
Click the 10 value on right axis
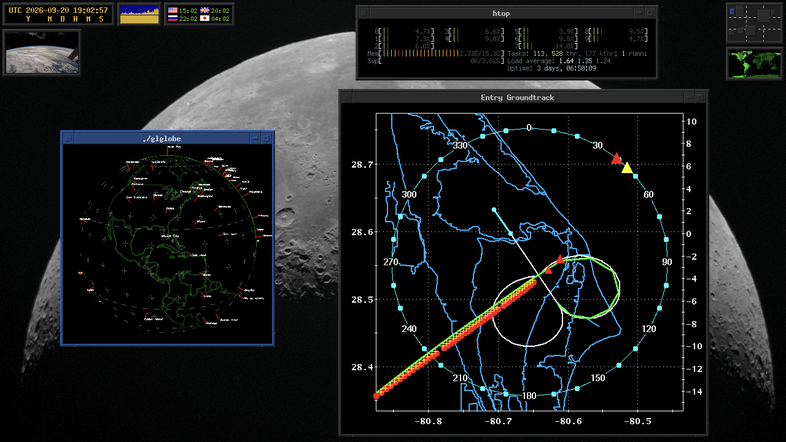[x=691, y=121]
